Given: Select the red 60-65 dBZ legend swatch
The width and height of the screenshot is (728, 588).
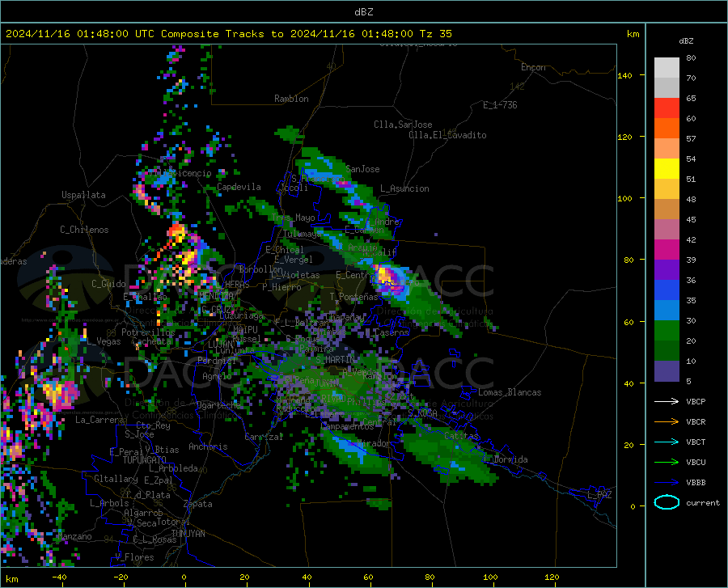Looking at the screenshot, I should point(667,108).
